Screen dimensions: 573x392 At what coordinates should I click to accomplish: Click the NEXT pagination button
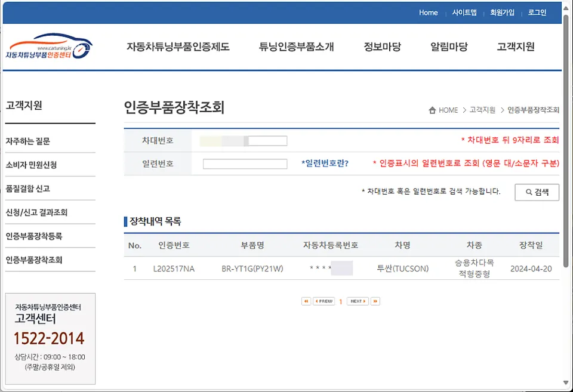(358, 301)
